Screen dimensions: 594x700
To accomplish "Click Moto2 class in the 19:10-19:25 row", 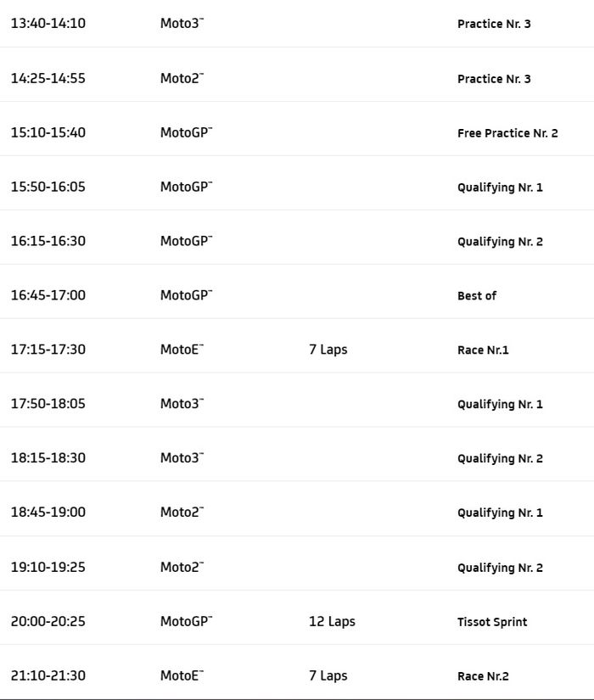I will [182, 567].
